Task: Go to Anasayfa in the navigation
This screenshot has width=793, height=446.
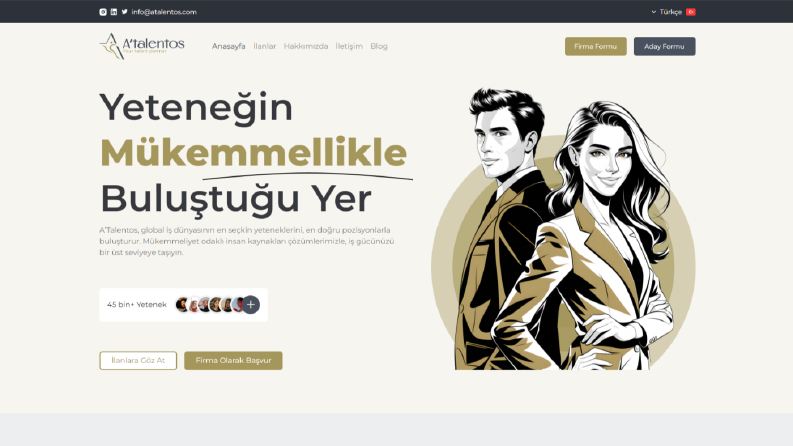Action: tap(229, 46)
